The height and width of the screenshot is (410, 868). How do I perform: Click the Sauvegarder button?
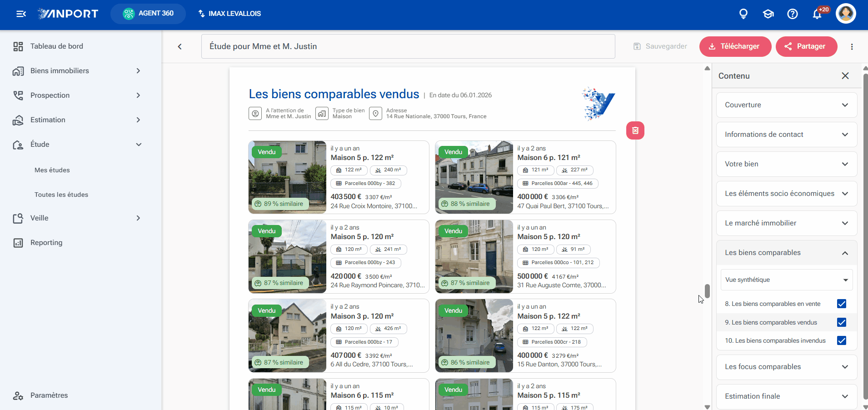(x=660, y=46)
